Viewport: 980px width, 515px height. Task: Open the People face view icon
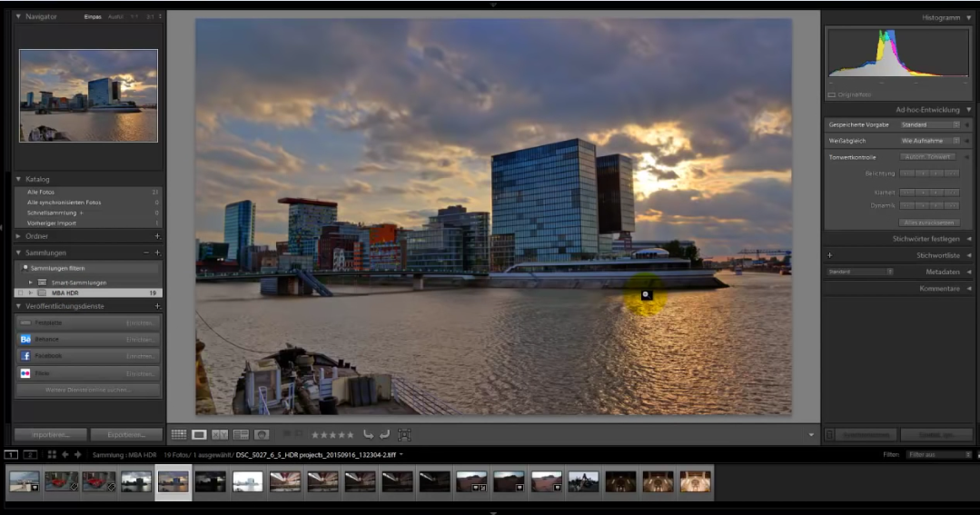pyautogui.click(x=262, y=435)
